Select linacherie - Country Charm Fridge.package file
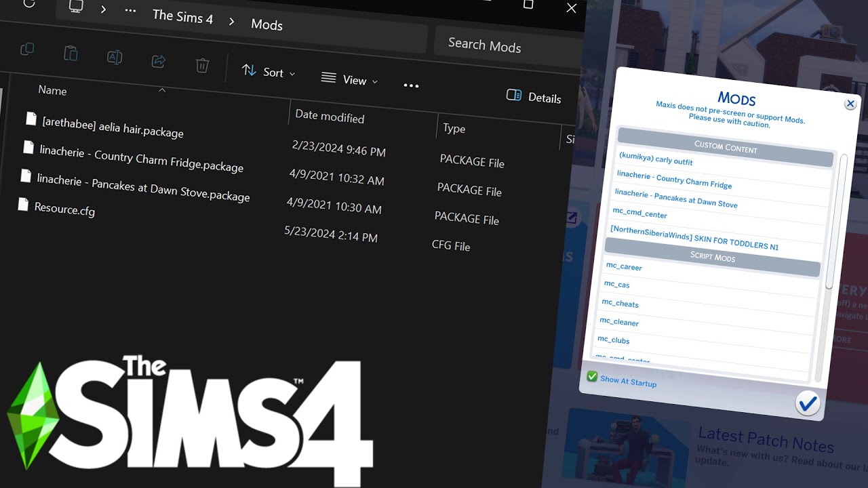 141,158
